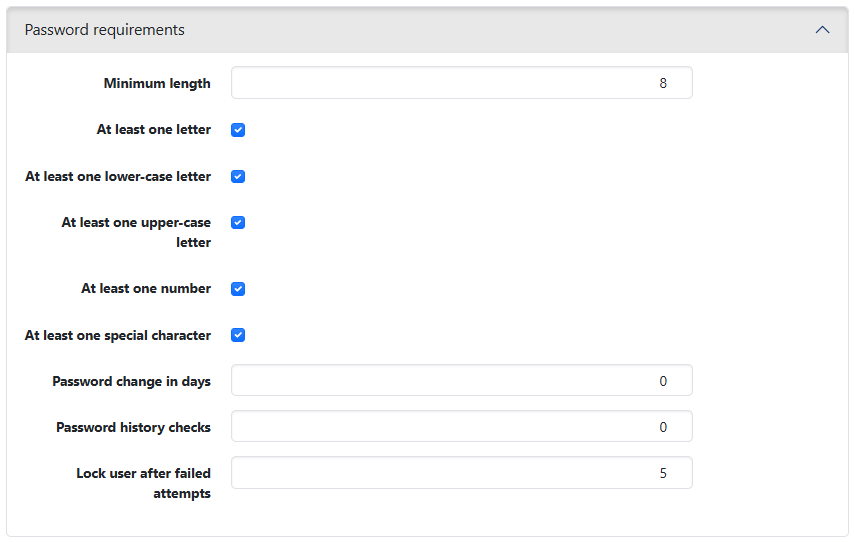
Task: Focus the Password change in days field
Action: [x=461, y=381]
